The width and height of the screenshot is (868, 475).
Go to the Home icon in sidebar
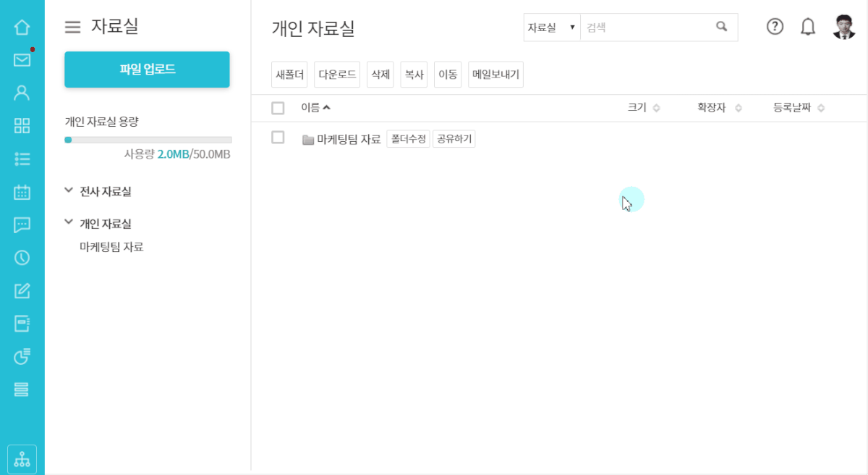coord(22,28)
